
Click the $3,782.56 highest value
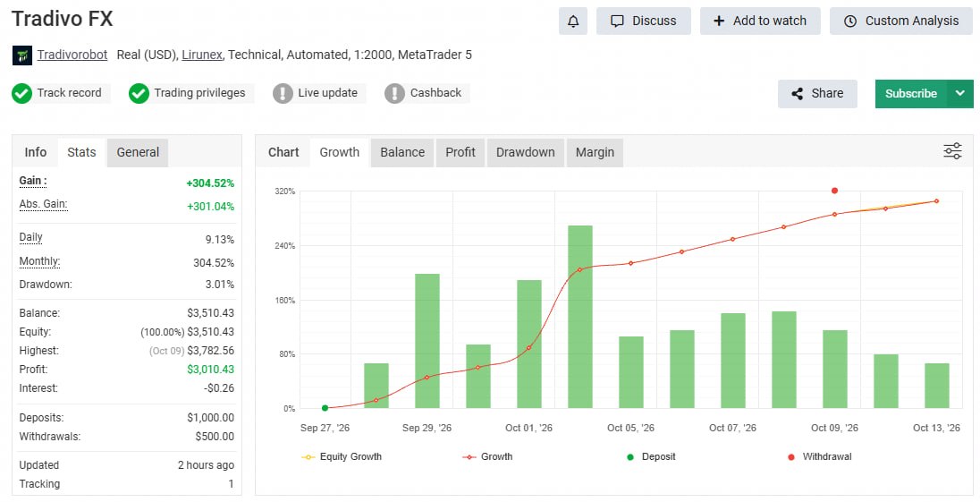coord(211,351)
